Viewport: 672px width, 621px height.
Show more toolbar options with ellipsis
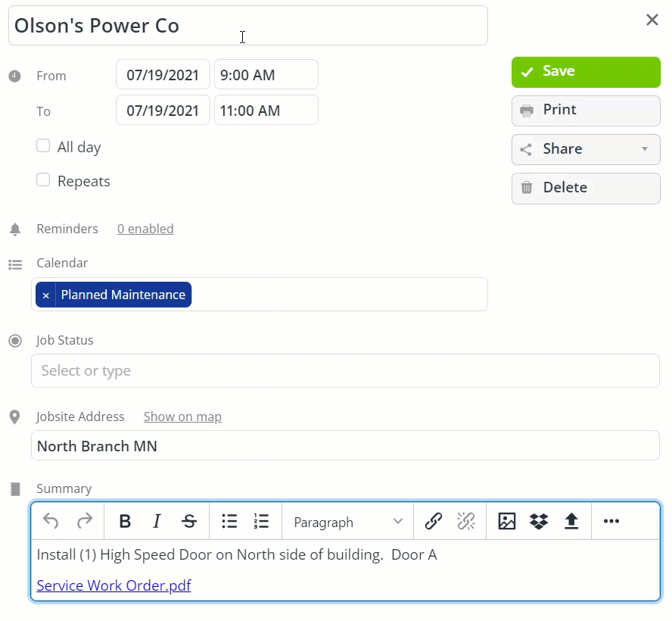[611, 521]
